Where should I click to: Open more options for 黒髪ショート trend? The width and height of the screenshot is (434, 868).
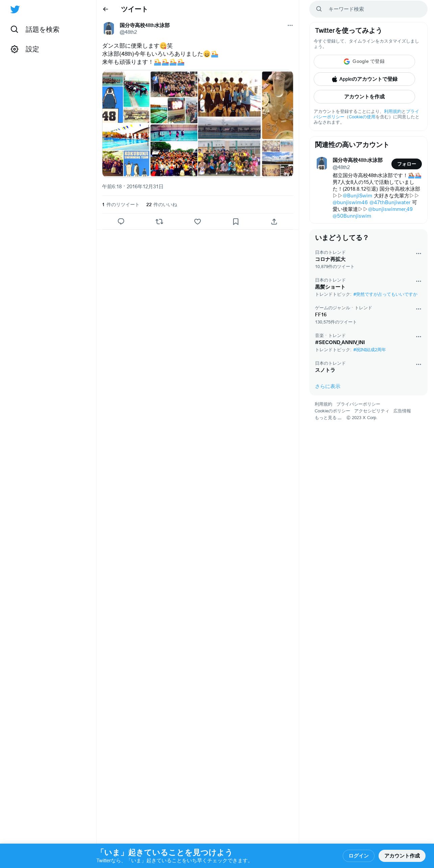[x=418, y=281]
